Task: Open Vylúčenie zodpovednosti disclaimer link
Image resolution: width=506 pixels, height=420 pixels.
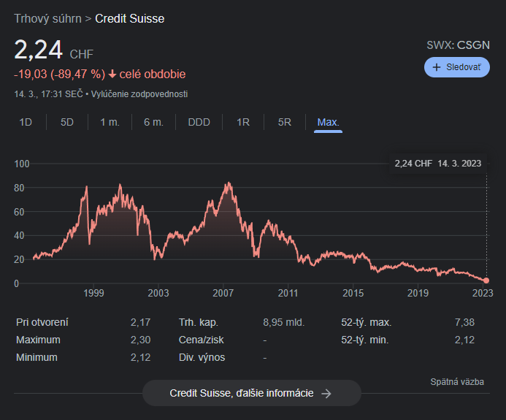Action: (140, 94)
